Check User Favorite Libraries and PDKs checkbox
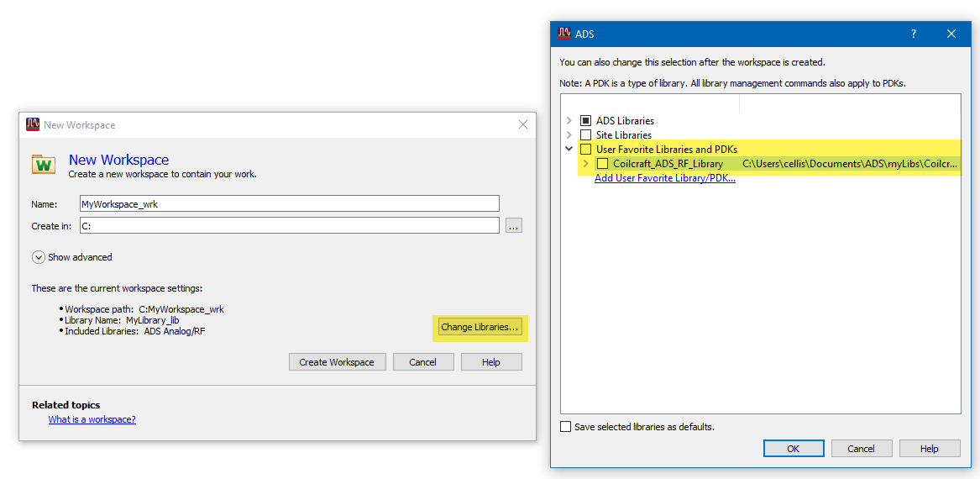The image size is (980, 479). 585,149
